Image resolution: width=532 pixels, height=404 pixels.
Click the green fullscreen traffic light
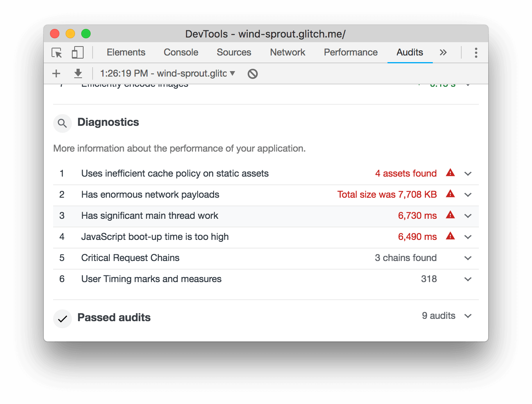point(86,34)
